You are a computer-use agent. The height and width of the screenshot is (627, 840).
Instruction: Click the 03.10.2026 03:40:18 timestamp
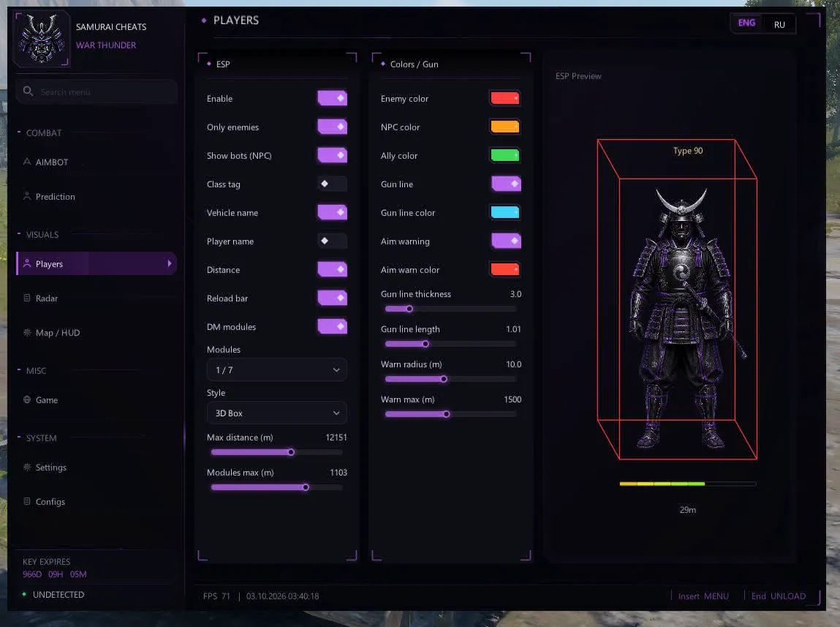pos(282,596)
